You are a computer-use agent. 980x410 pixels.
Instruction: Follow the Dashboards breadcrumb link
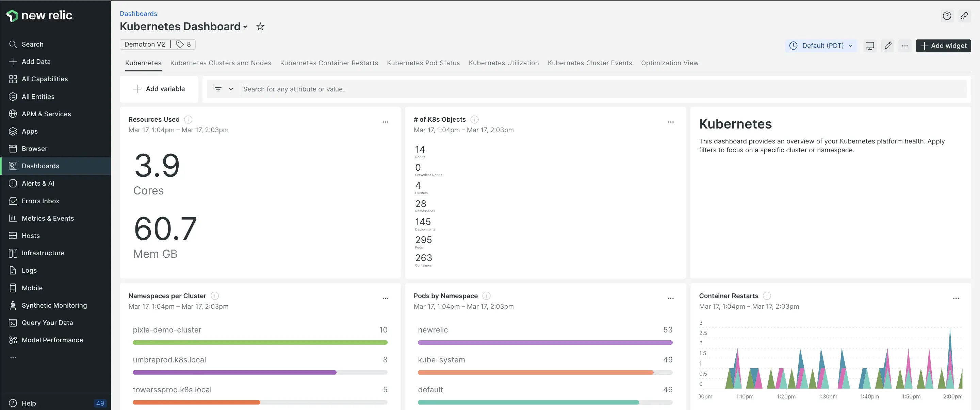pos(138,14)
